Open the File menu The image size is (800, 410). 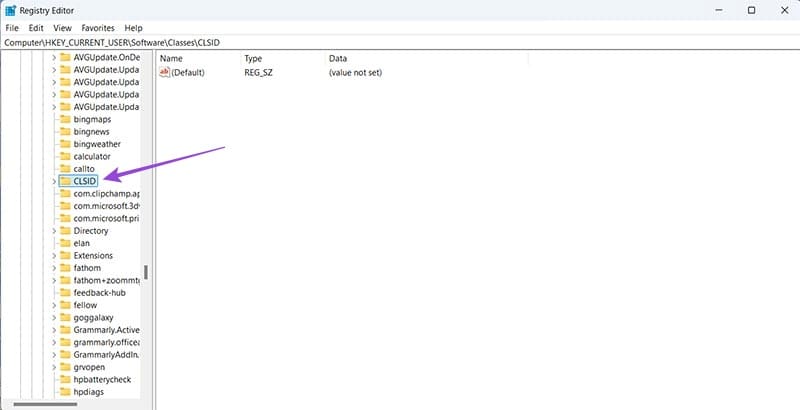click(12, 28)
